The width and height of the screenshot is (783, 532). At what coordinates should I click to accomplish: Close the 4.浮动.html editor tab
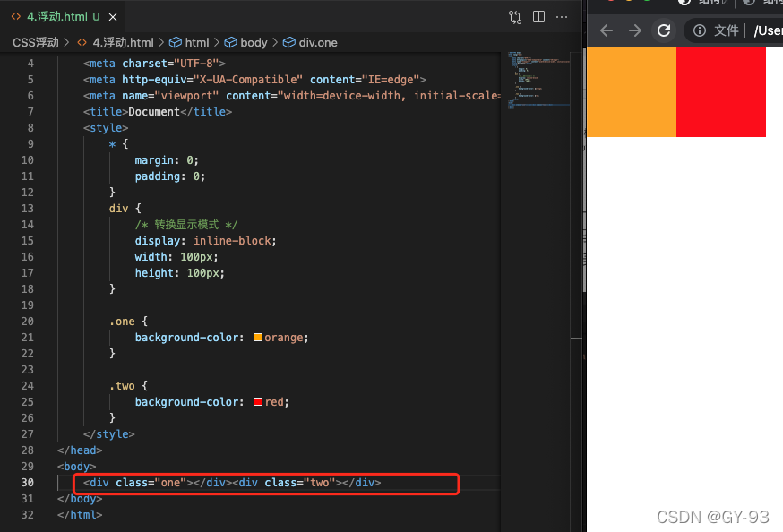click(113, 17)
